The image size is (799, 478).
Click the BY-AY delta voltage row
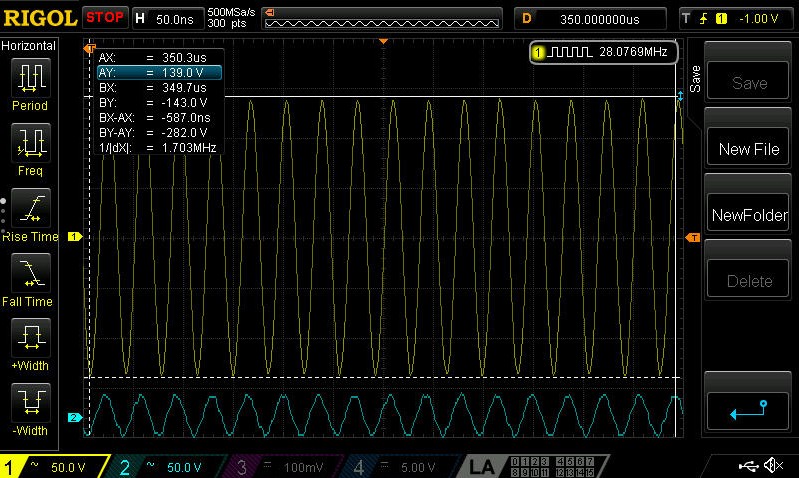point(159,132)
